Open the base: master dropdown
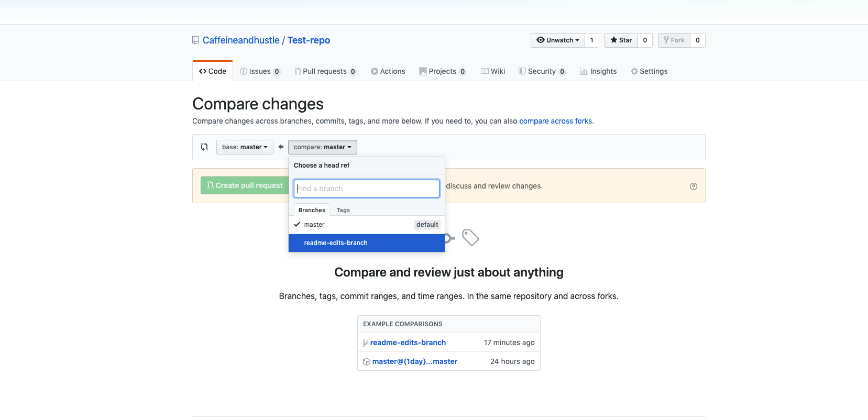Image resolution: width=868 pixels, height=420 pixels. (x=245, y=147)
